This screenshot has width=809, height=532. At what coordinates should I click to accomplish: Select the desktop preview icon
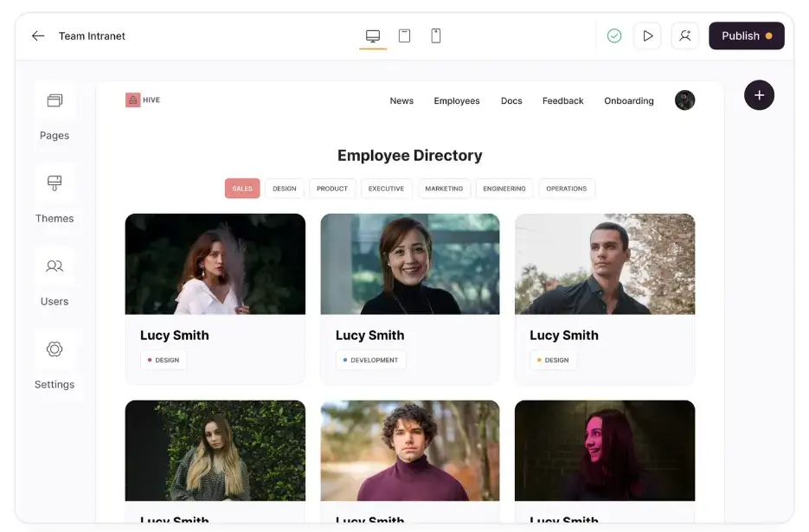point(373,35)
